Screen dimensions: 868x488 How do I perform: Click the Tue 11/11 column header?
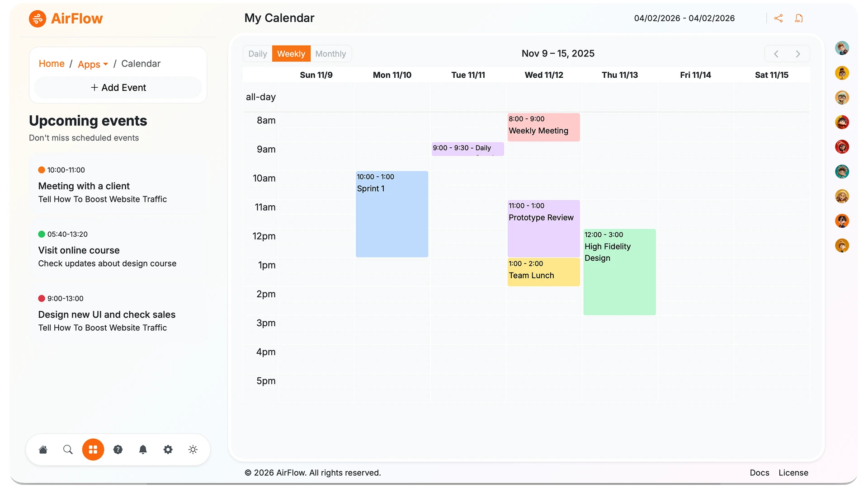coord(468,75)
